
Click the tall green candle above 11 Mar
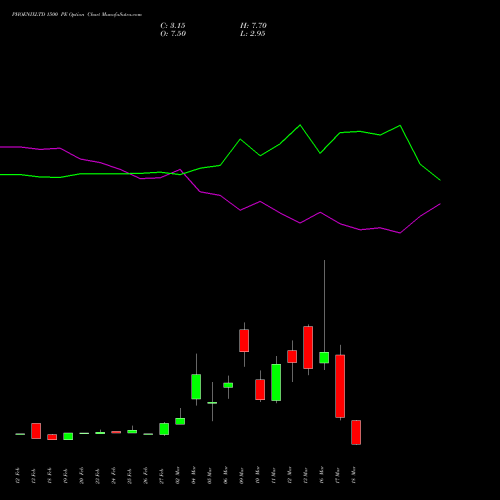276,382
